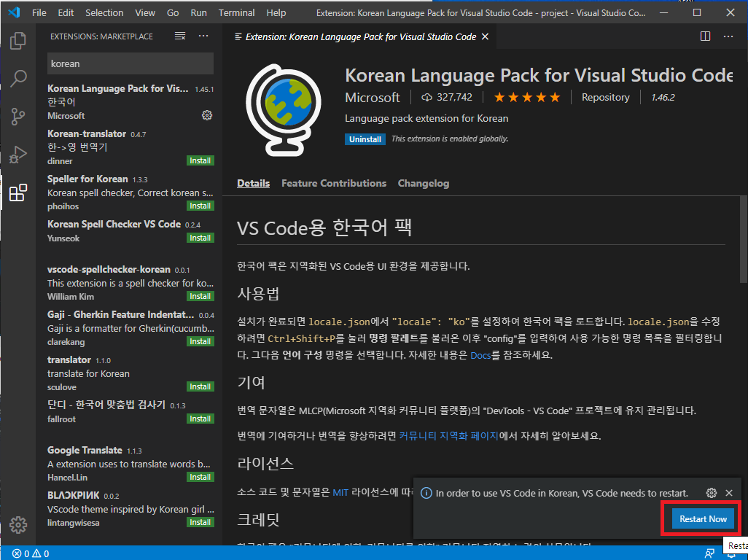The height and width of the screenshot is (560, 748).
Task: Install the translator extension by sculove
Action: click(200, 387)
